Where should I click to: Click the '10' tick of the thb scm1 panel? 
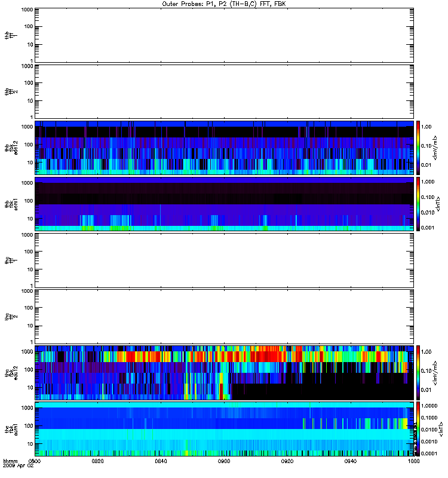tap(30, 219)
